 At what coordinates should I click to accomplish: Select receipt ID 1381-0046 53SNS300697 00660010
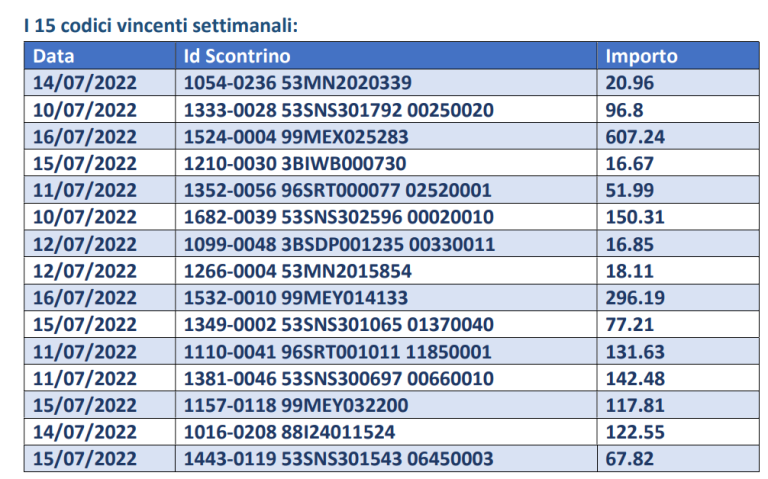tap(339, 378)
